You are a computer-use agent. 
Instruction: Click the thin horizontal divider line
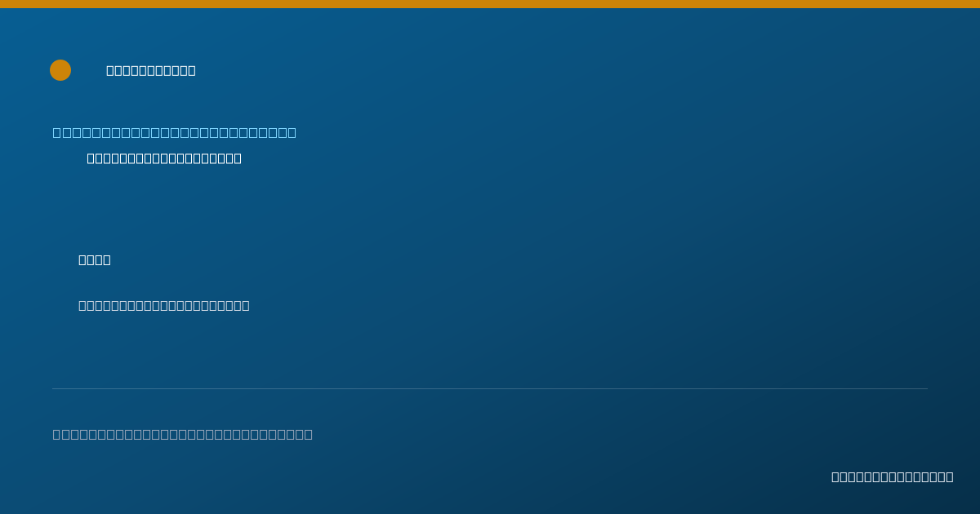pos(490,388)
